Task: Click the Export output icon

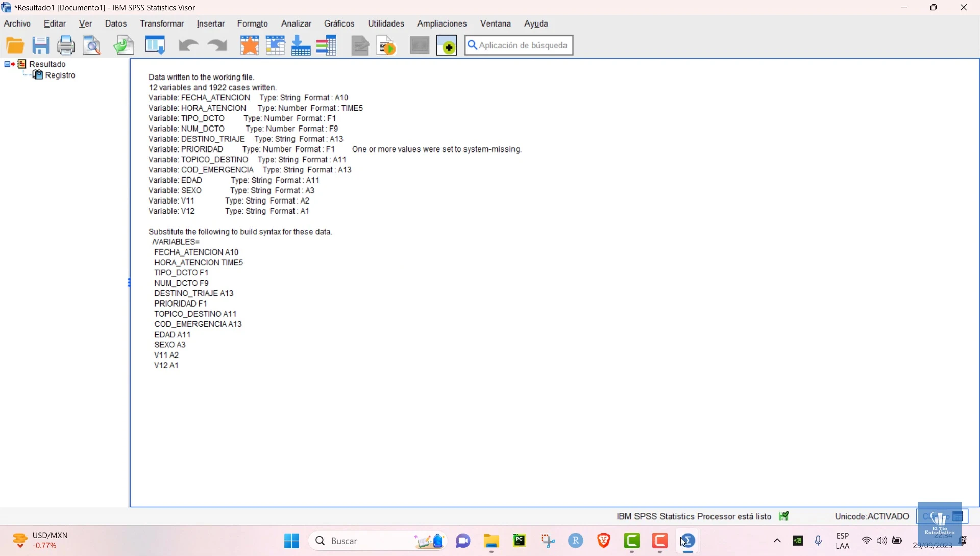Action: click(124, 45)
